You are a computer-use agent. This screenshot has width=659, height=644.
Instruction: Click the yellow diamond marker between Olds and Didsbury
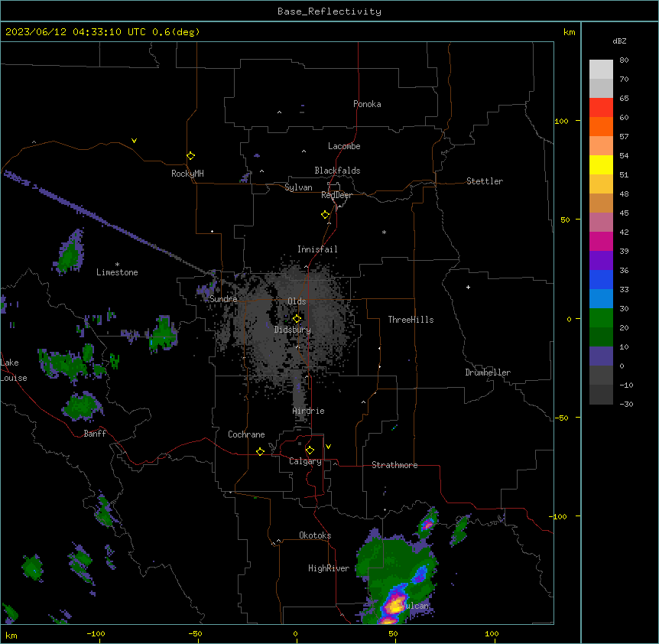click(297, 319)
